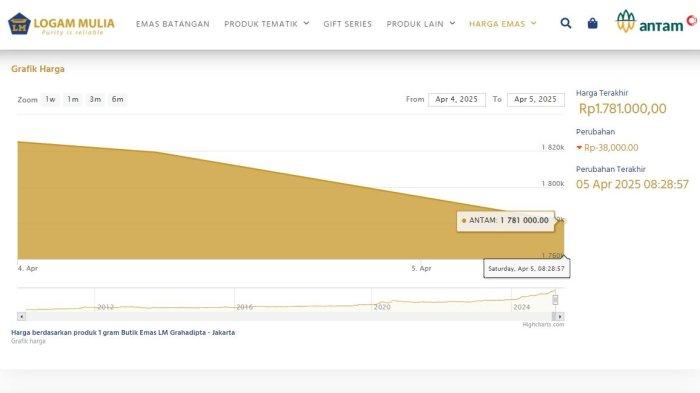700x393 pixels.
Task: Click the Saturday, Apr 5, 08:28:57 label
Action: 526,268
